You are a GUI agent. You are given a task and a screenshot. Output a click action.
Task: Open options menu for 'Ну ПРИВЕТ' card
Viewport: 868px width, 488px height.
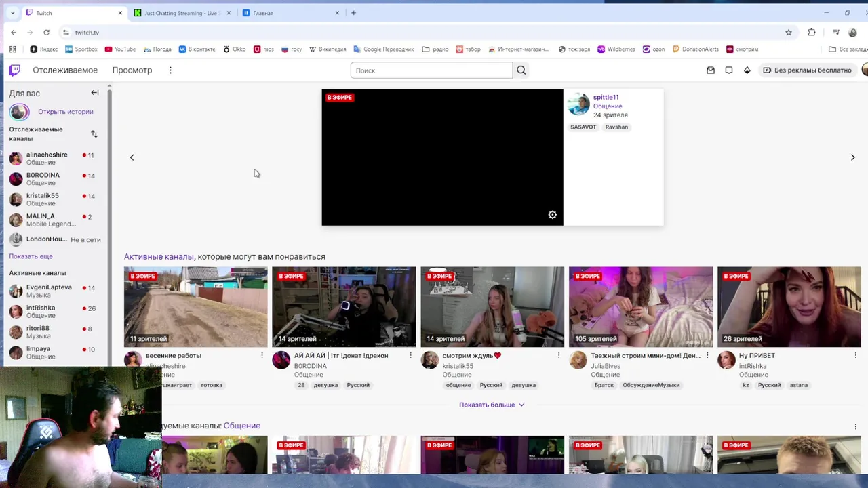[x=856, y=355]
